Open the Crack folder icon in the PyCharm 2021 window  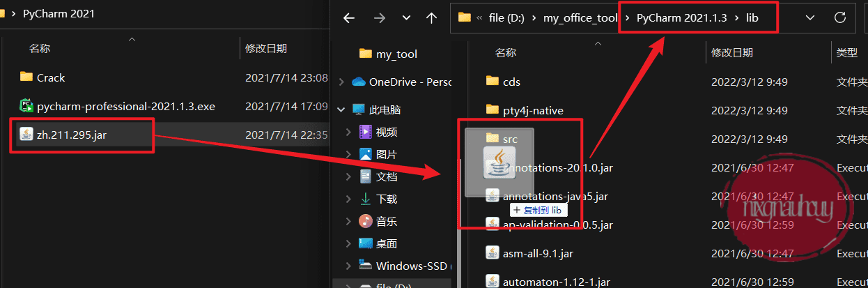coord(26,77)
